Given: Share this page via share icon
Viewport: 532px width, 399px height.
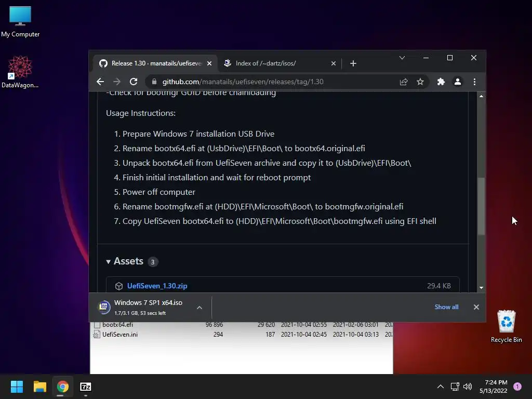Looking at the screenshot, I should coord(403,82).
